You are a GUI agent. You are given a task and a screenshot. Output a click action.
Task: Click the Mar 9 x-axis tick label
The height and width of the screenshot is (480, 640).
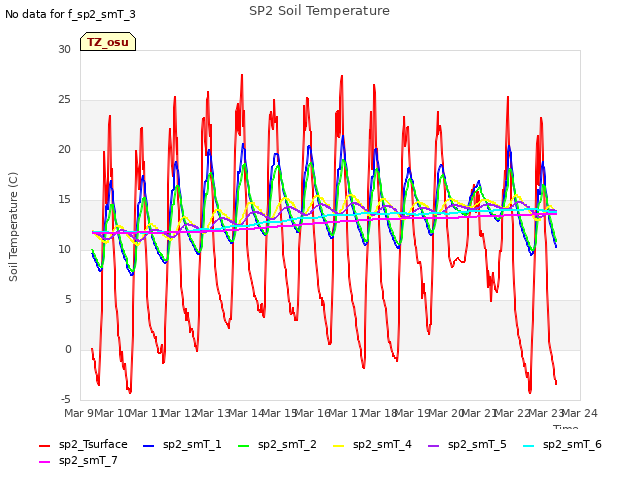coord(80,413)
